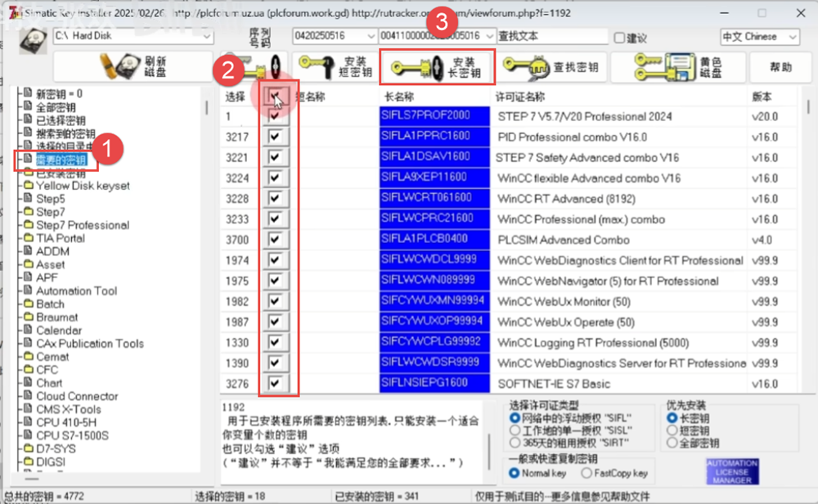
Task: Click the Batch folder icon
Action: (x=28, y=304)
